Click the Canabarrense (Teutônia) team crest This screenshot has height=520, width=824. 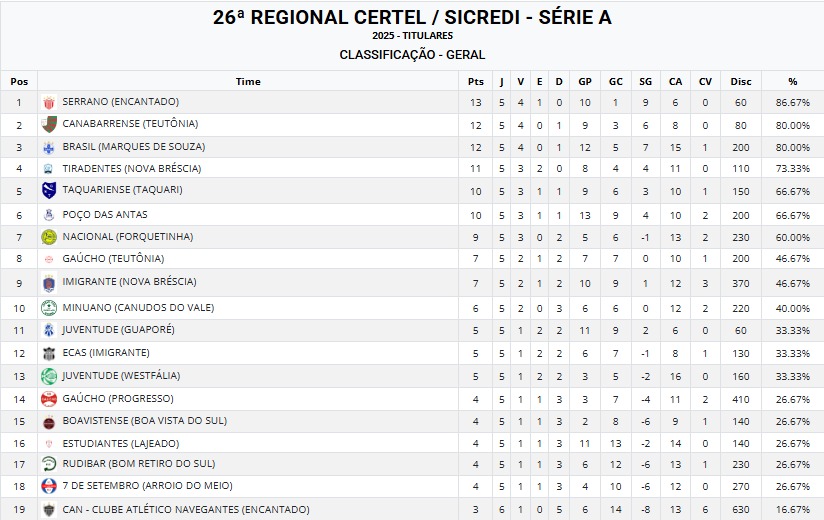[x=49, y=125]
